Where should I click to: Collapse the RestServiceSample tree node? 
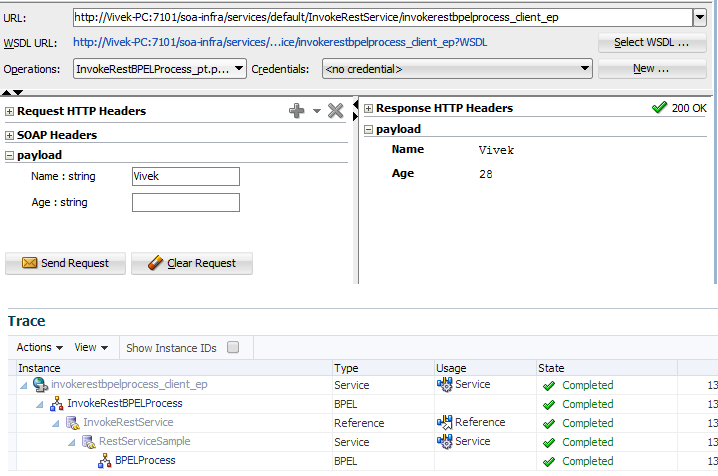(72, 443)
